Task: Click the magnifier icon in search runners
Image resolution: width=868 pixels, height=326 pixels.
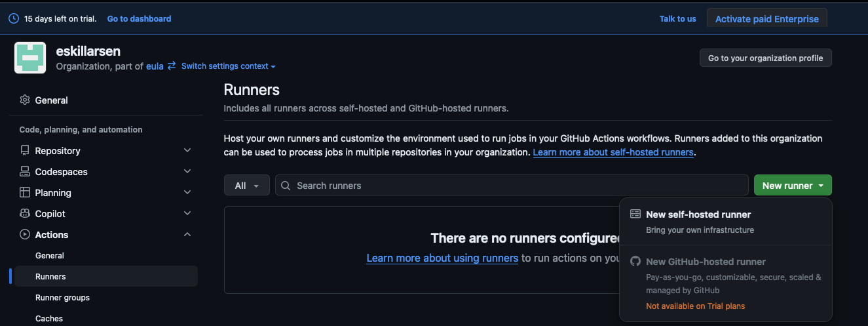Action: point(286,186)
